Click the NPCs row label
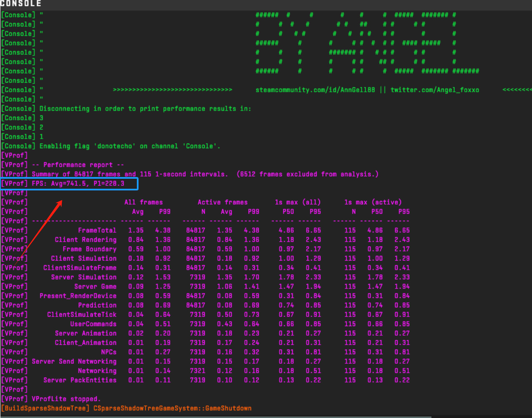Image resolution: width=532 pixels, height=418 pixels. [109, 352]
